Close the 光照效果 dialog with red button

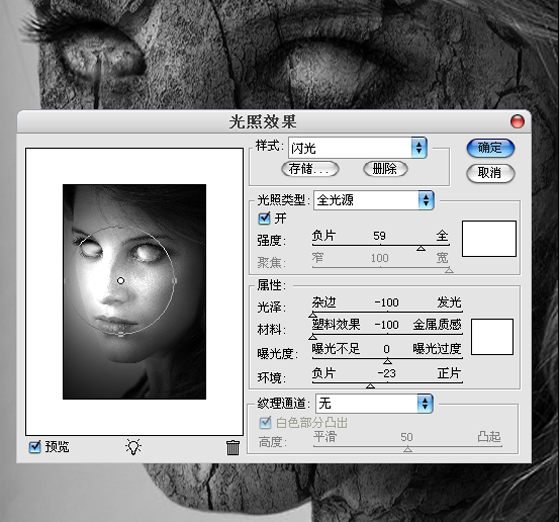click(x=517, y=121)
